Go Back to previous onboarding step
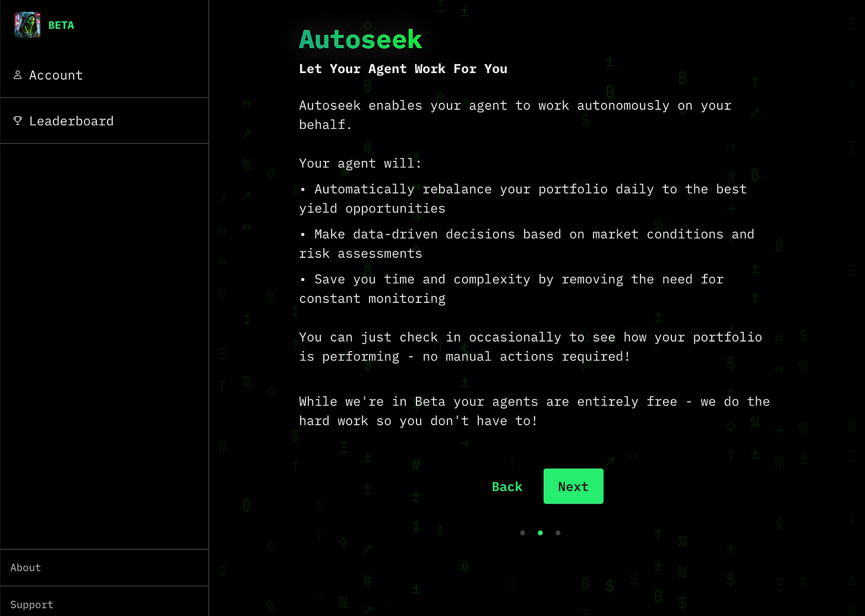Image resolution: width=865 pixels, height=616 pixels. click(507, 487)
